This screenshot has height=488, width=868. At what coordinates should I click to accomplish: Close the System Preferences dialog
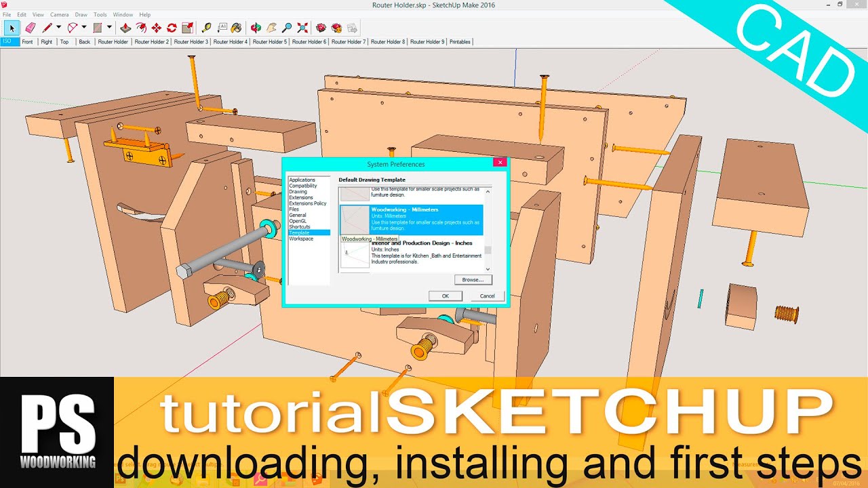pos(499,163)
